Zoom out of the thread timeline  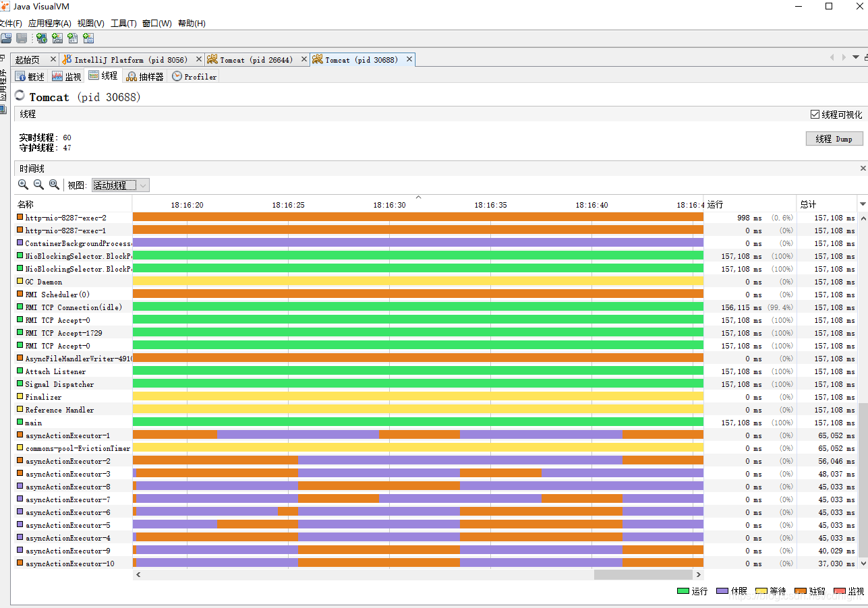[x=39, y=185]
